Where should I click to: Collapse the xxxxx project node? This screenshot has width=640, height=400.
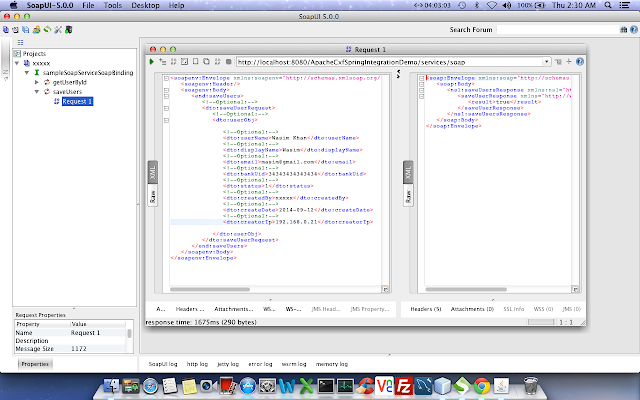[x=17, y=63]
